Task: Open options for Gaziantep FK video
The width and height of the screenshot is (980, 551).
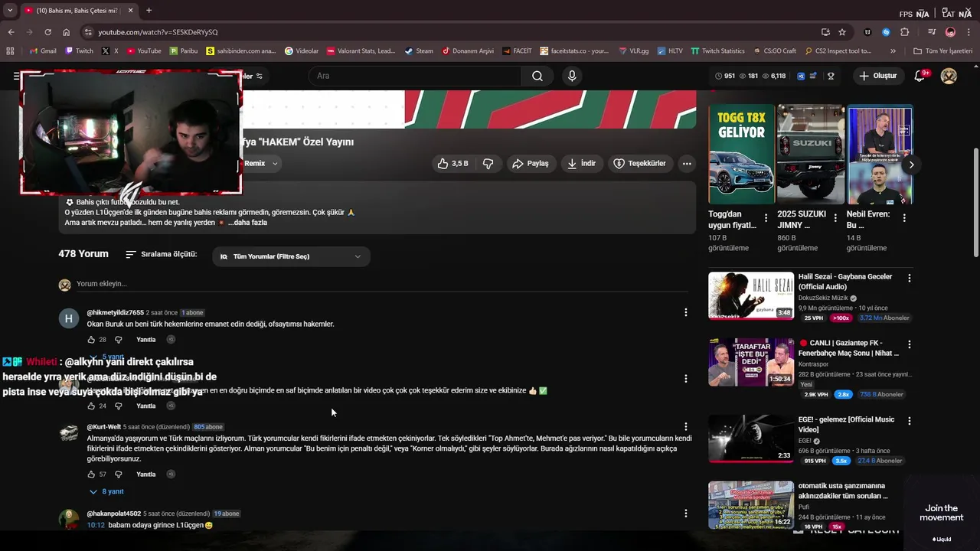Action: (910, 344)
